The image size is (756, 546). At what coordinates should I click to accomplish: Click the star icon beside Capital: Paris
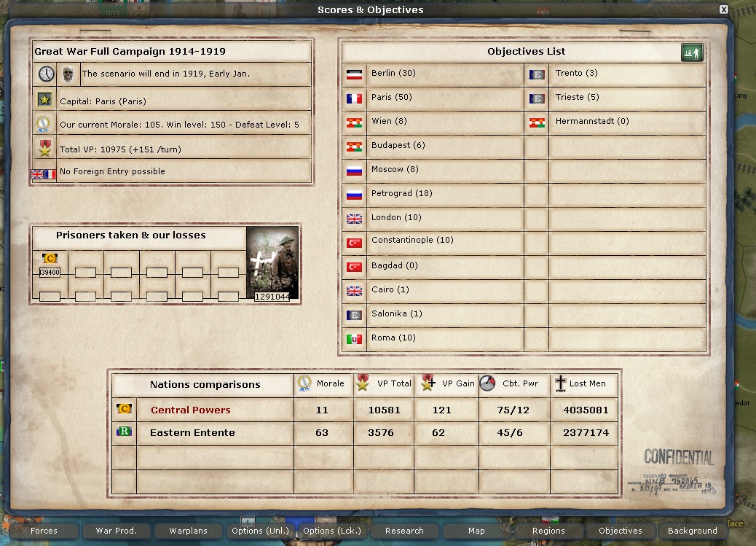(45, 100)
